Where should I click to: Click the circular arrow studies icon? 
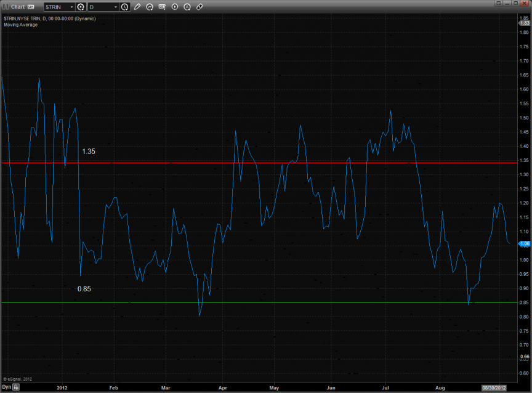[150, 7]
